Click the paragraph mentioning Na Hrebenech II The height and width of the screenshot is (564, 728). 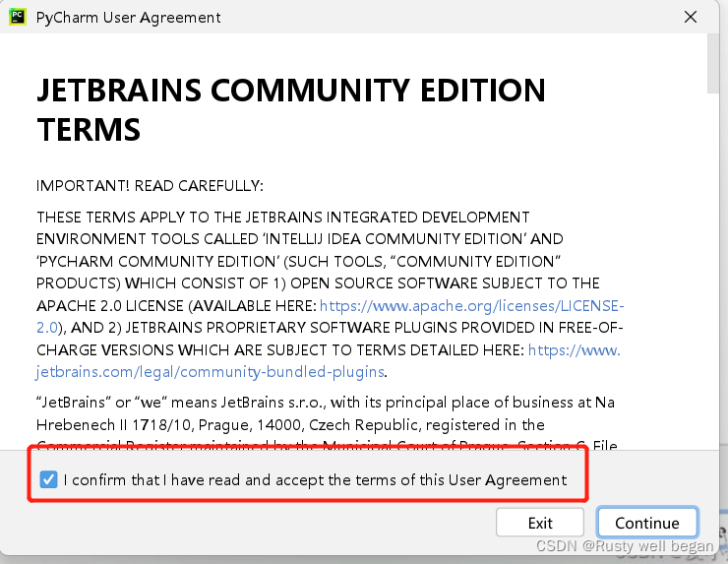click(327, 423)
